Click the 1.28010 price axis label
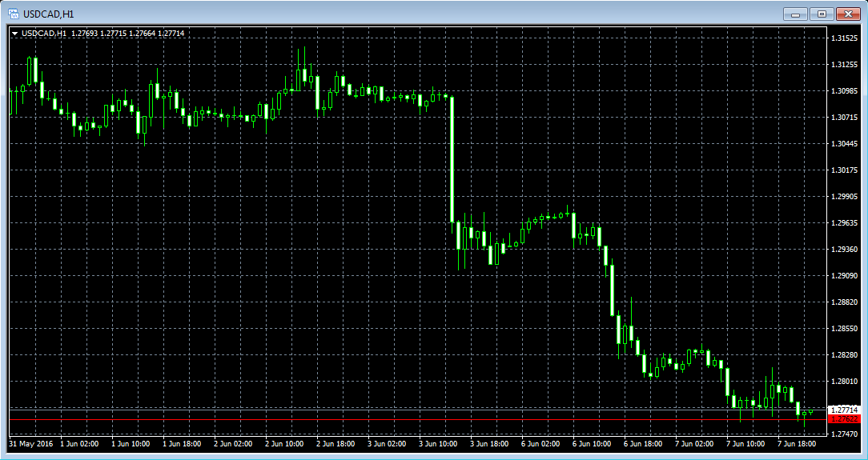Screen dimensions: 868x460 [844, 381]
